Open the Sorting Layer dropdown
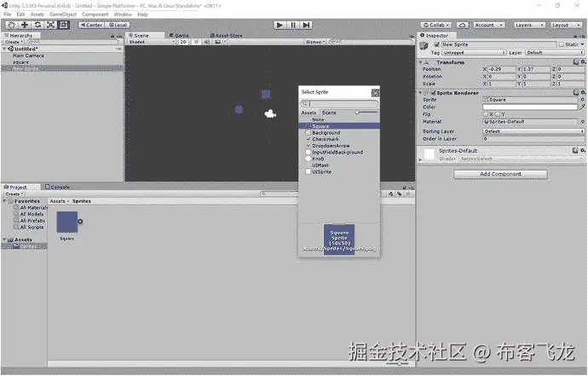Image resolution: width=588 pixels, height=376 pixels. coord(533,131)
